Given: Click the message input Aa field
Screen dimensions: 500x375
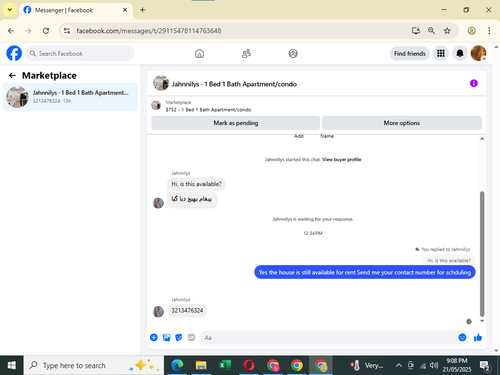Looking at the screenshot, I should tap(328, 337).
